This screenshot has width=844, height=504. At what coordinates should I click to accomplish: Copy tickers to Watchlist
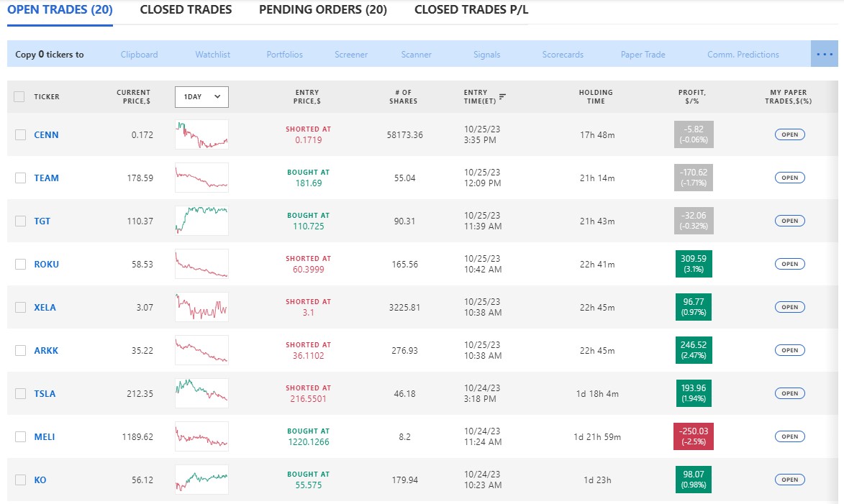[x=212, y=55]
